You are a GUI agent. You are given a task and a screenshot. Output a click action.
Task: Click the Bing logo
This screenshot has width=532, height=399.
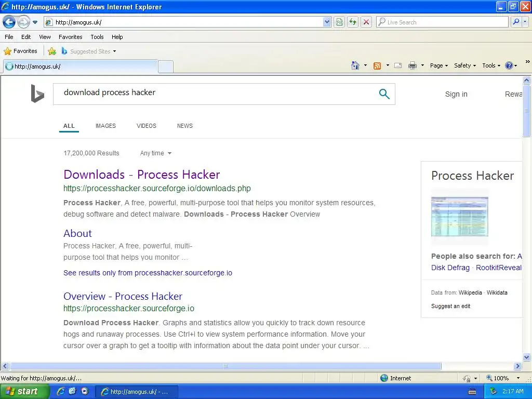coord(37,94)
